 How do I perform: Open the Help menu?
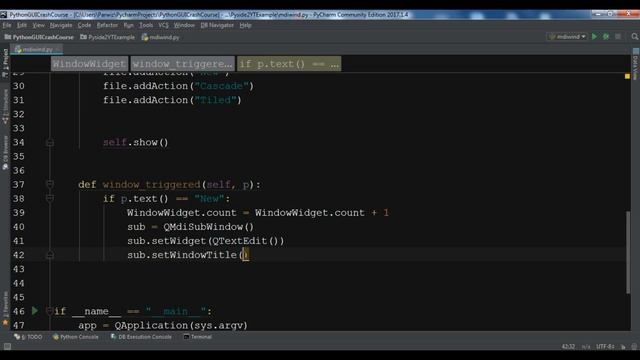tap(245, 25)
